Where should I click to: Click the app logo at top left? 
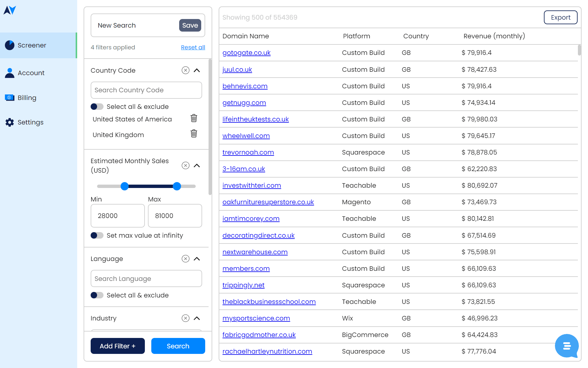coord(10,10)
